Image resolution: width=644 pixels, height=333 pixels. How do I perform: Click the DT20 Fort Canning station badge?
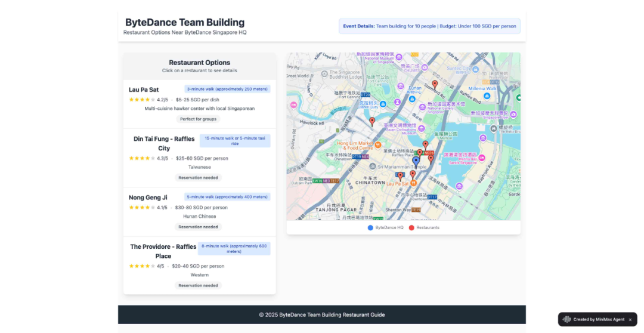(x=365, y=95)
